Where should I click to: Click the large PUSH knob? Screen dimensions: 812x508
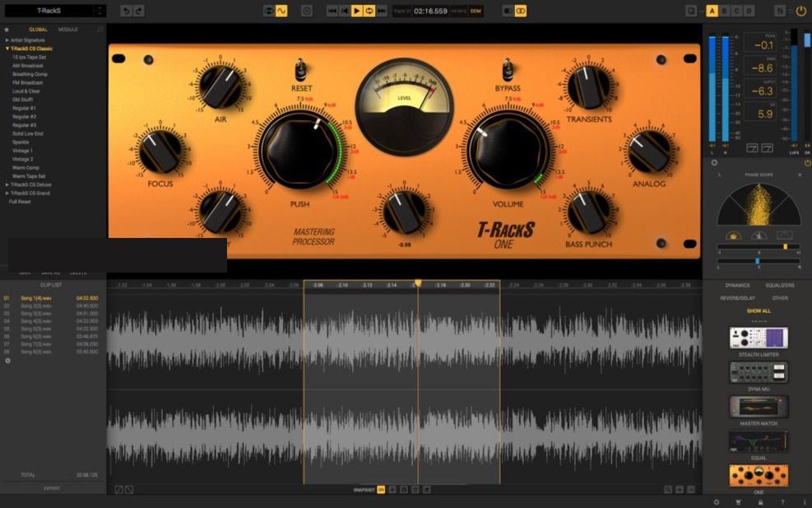point(300,151)
